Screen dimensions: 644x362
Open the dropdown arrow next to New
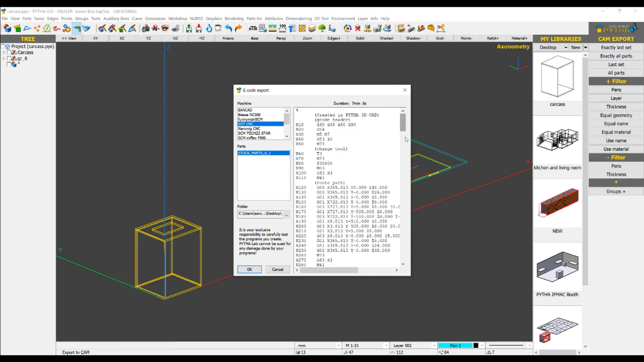[x=585, y=47]
